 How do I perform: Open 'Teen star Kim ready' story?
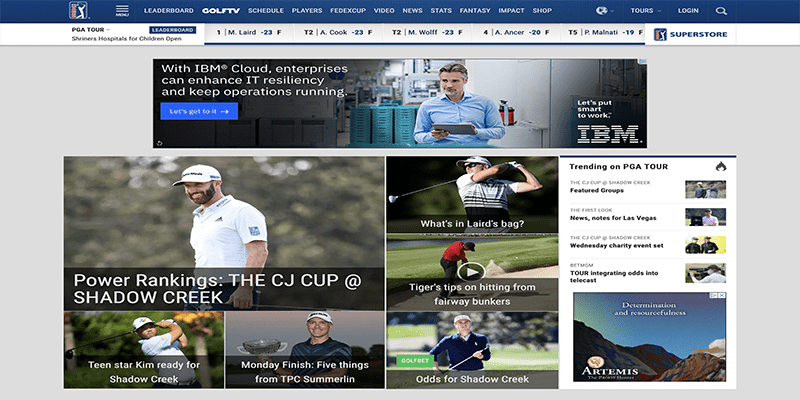(144, 350)
